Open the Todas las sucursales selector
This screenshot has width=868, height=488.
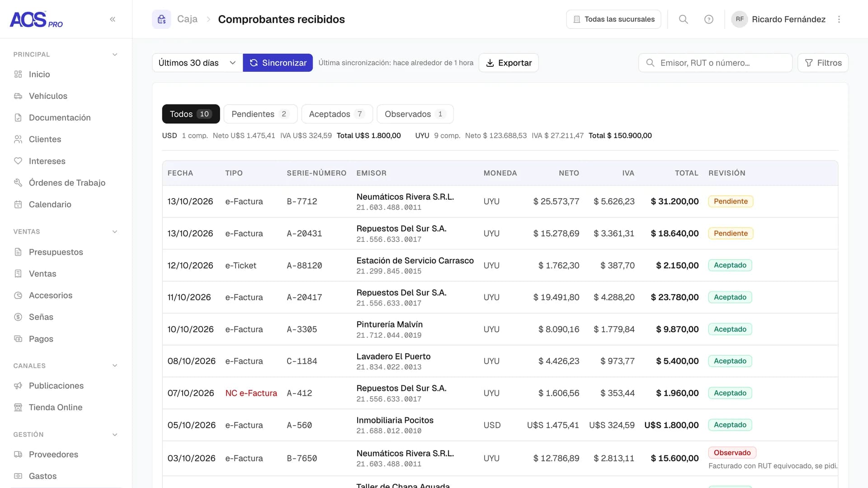613,19
